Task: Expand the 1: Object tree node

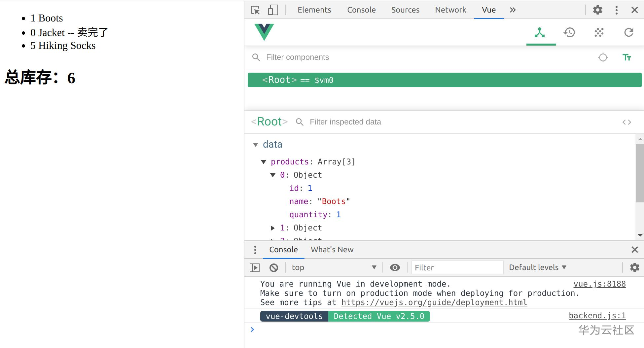Action: (273, 228)
